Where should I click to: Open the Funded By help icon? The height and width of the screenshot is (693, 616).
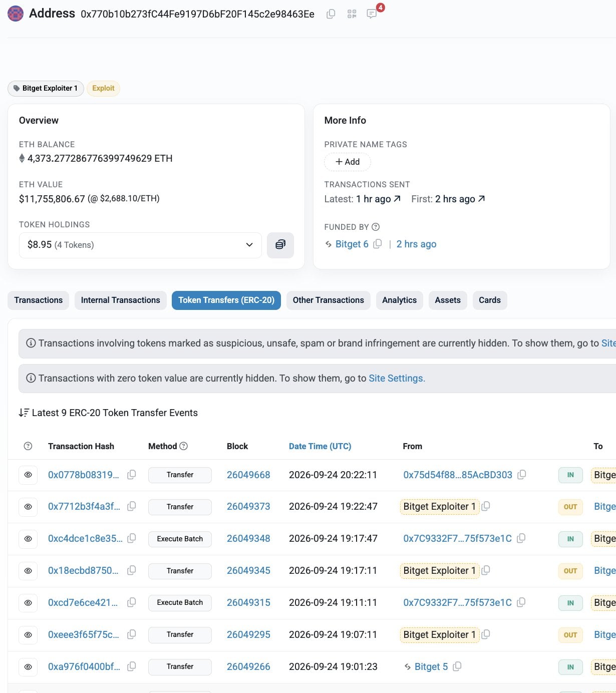tap(376, 227)
